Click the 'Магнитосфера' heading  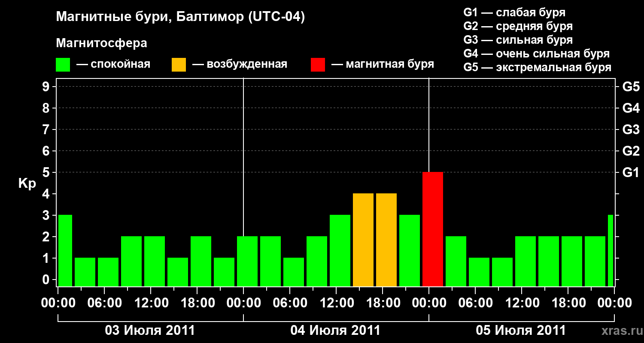(x=102, y=43)
